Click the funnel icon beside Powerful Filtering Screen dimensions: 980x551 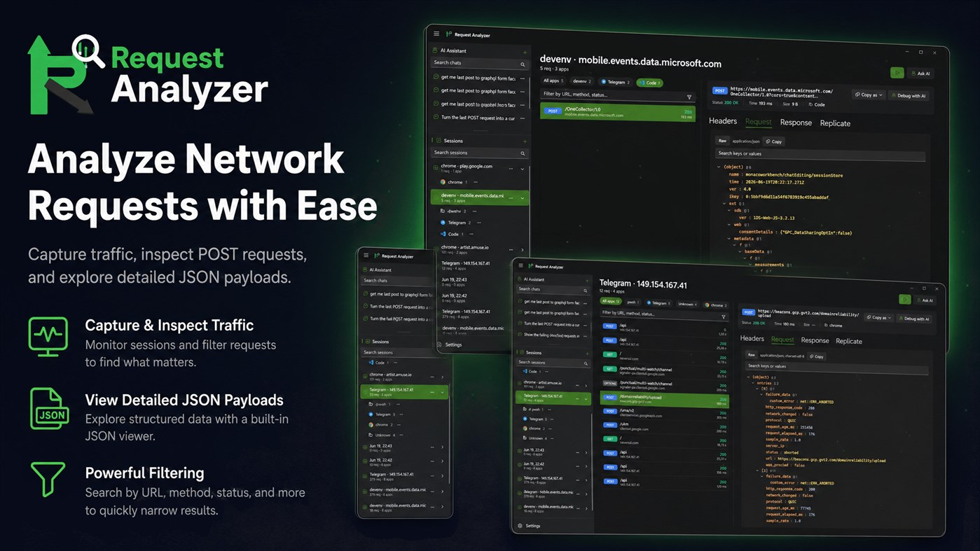click(x=48, y=480)
